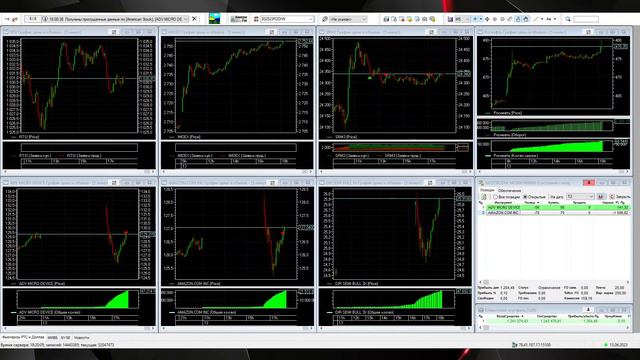The width and height of the screenshot is (640, 360).
Task: Click the pencil icon beside the 'Не указано' dropdown
Action: (325, 19)
